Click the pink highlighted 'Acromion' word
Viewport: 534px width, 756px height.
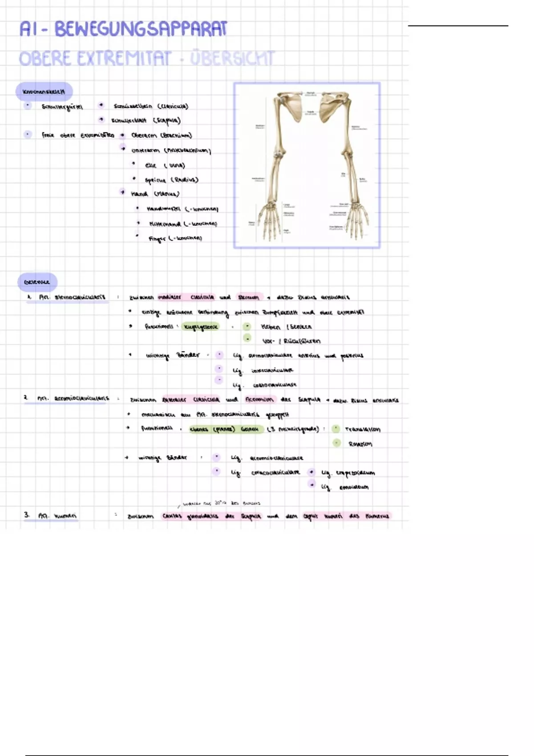pos(259,399)
